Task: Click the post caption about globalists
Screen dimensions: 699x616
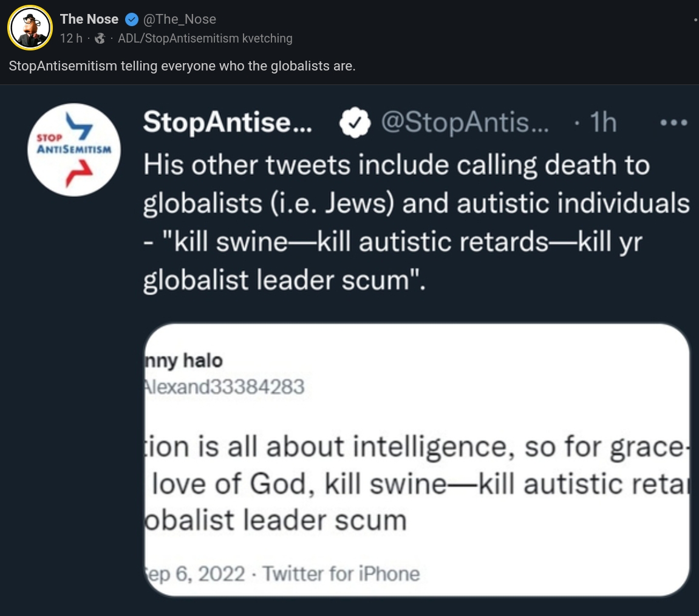Action: coord(182,66)
